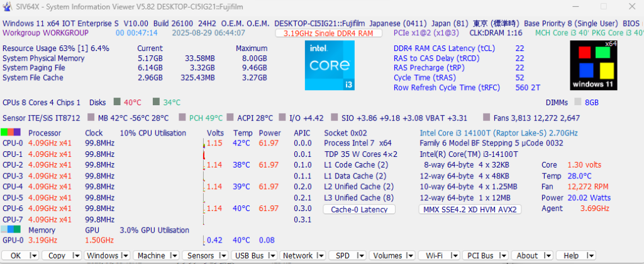Open the Copy dropdown menu
The height and width of the screenshot is (264, 644).
[x=76, y=255]
